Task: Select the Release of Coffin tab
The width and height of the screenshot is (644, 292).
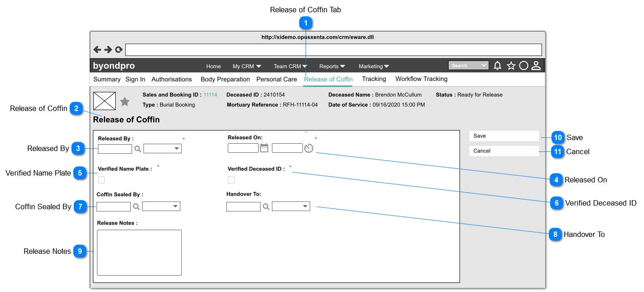Action: point(328,79)
